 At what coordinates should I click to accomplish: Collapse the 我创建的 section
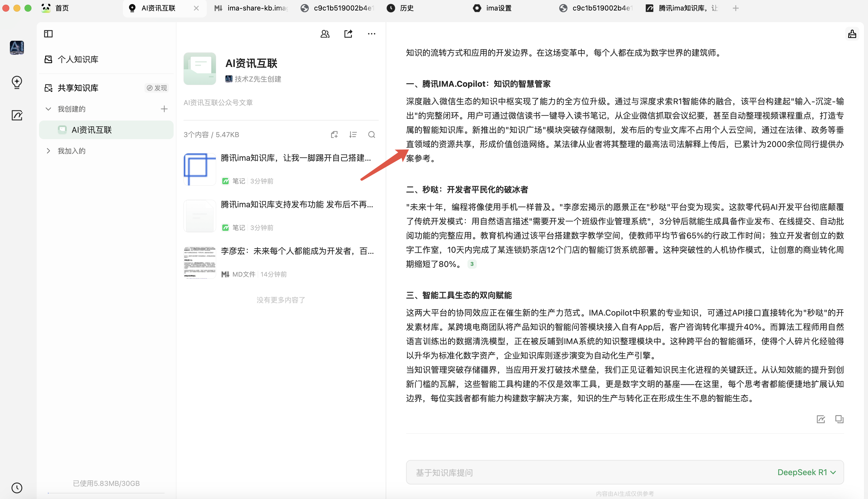point(48,109)
